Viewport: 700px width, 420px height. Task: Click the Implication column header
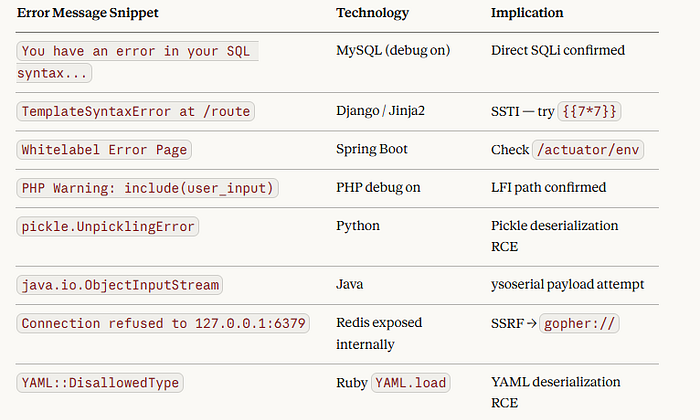pyautogui.click(x=527, y=12)
